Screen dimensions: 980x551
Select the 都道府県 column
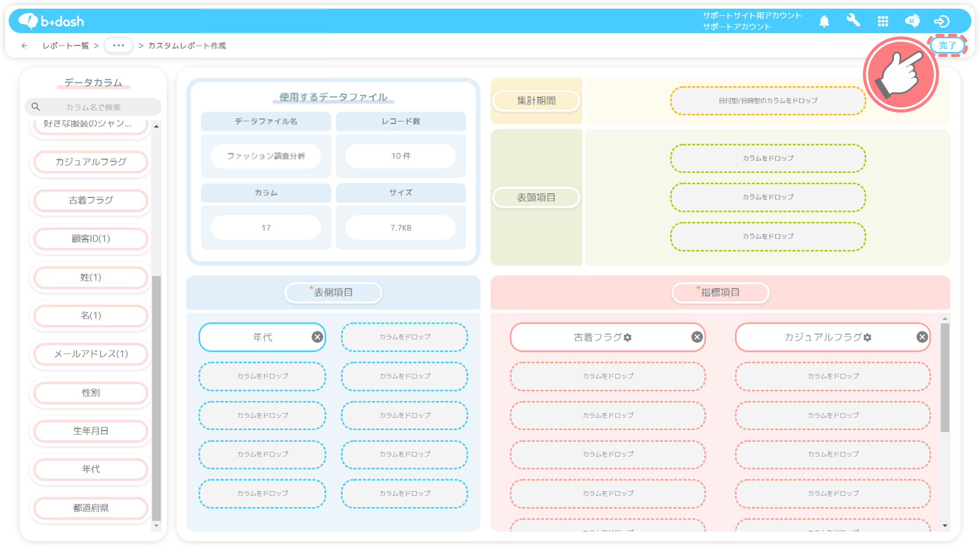point(91,508)
